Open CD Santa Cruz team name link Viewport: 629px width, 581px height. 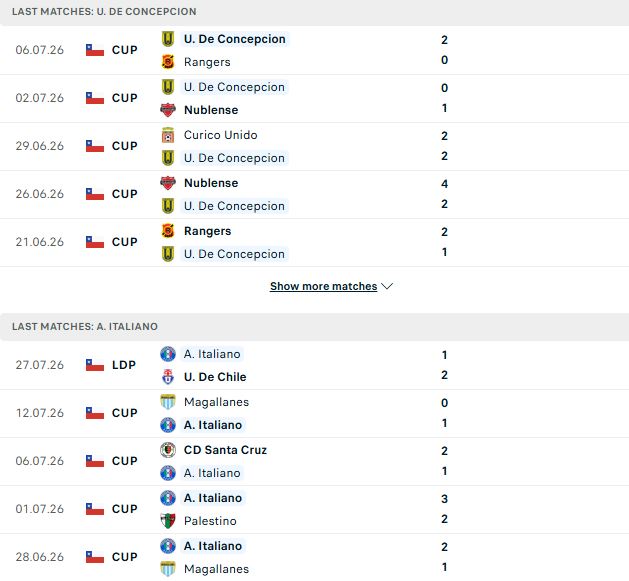click(x=225, y=450)
